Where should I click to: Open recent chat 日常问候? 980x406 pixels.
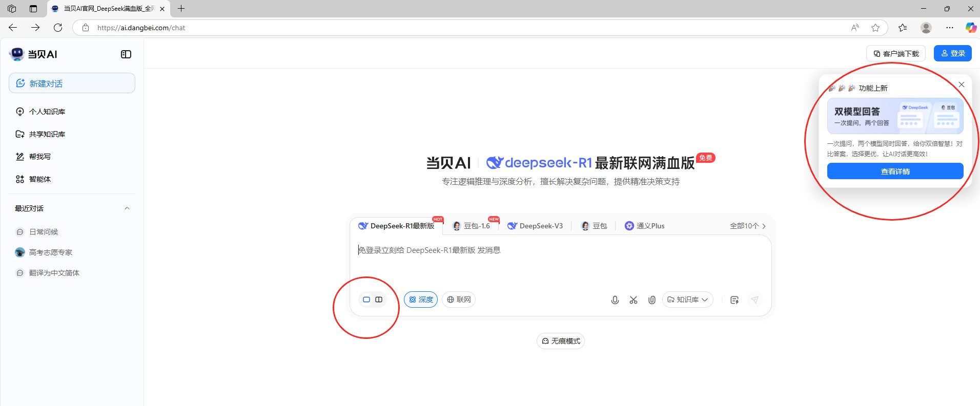(x=44, y=232)
